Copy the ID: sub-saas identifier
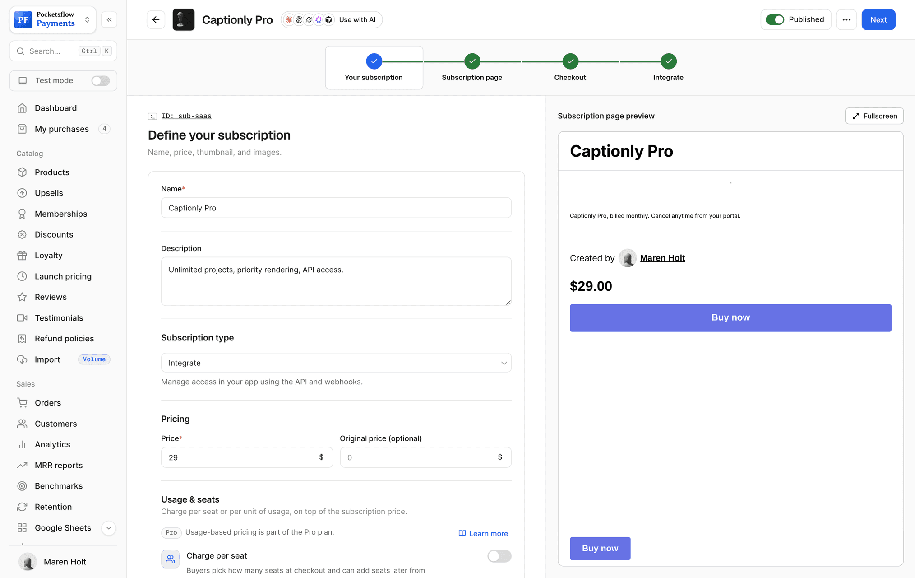Viewport: 924px width, 578px height. (x=186, y=116)
